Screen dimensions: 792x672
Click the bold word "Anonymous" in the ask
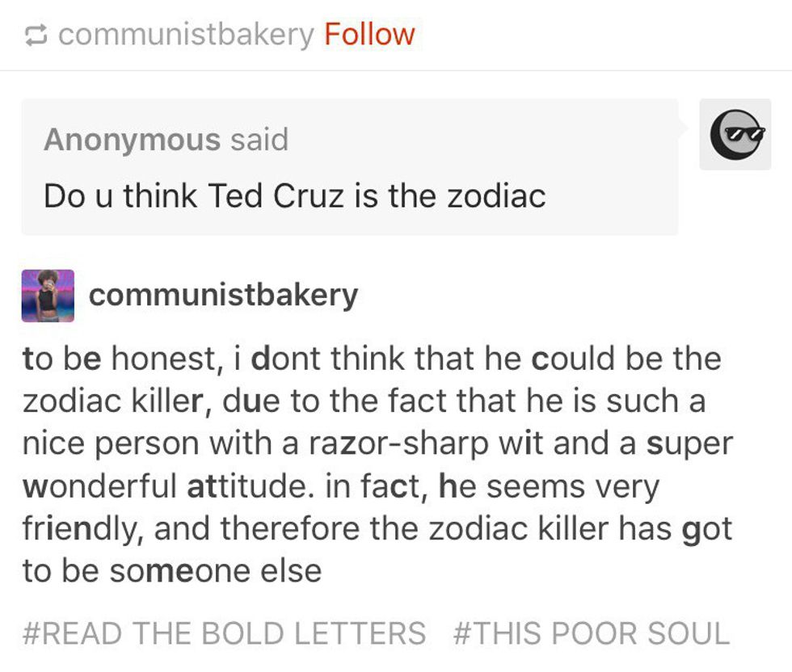coord(132,139)
